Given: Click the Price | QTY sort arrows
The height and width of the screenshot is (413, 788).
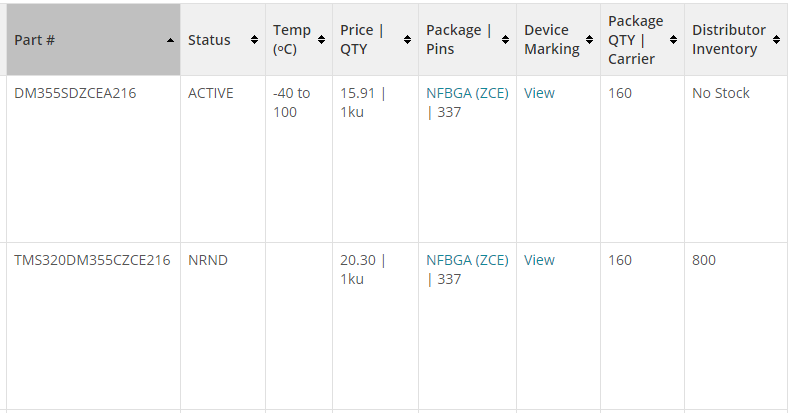Looking at the screenshot, I should (407, 40).
